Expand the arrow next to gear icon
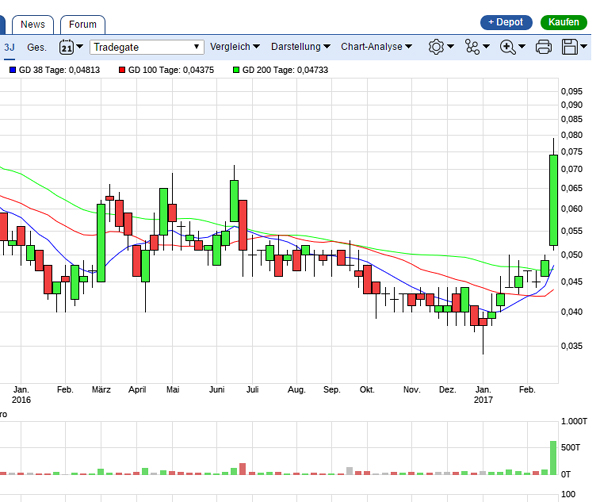Viewport: 600px width, 502px height. pyautogui.click(x=450, y=47)
